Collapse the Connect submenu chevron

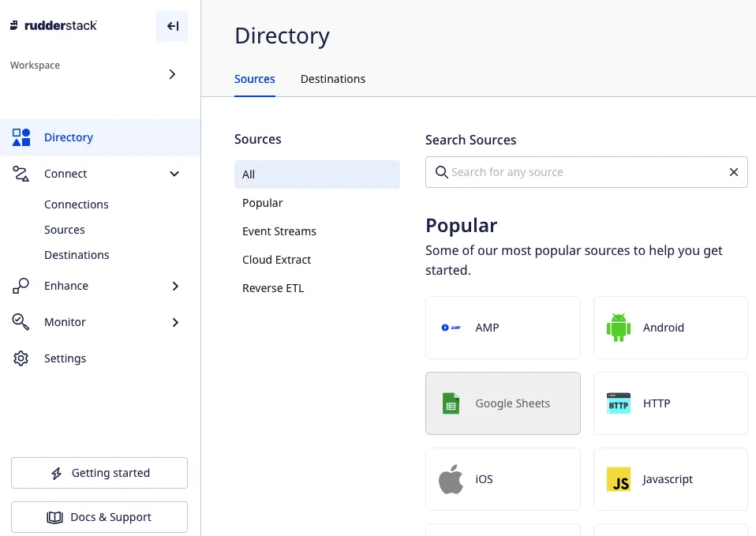[x=174, y=174]
